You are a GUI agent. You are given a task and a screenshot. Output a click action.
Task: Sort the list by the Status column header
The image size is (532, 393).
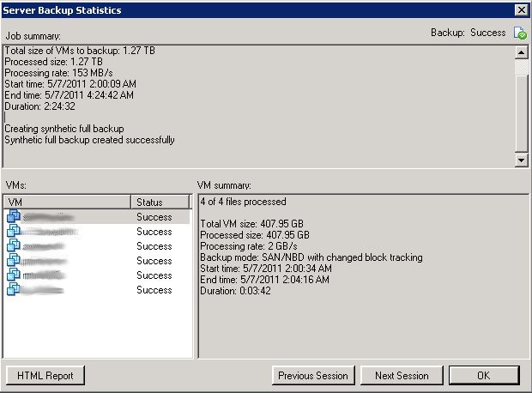[x=160, y=203]
